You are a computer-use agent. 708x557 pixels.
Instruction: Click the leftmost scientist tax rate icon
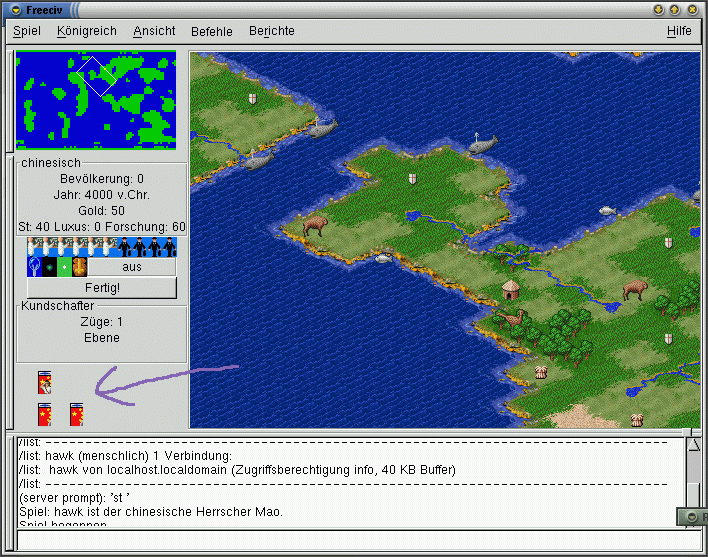[34, 247]
